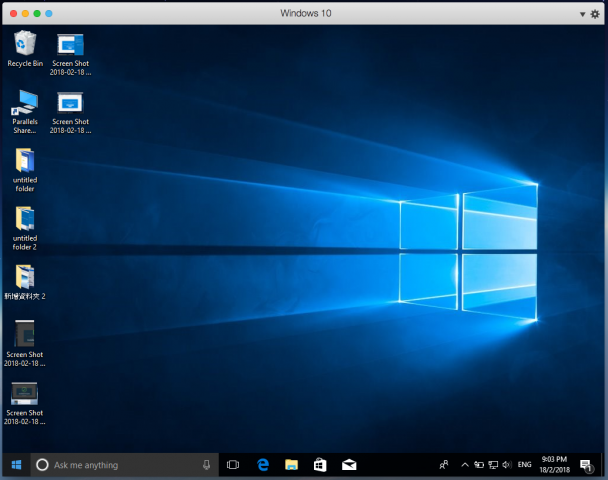Click the Ask me anything search box
Viewport: 608px width, 480px height.
pos(124,464)
